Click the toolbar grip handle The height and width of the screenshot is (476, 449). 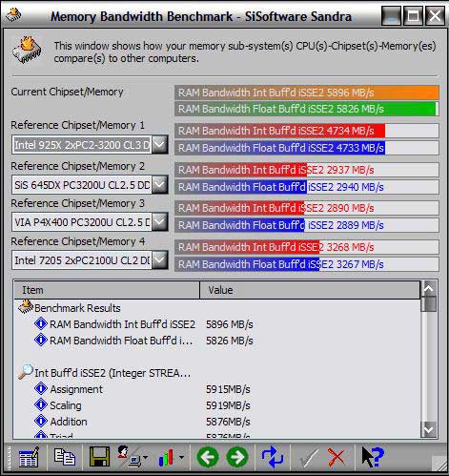pos(9,457)
